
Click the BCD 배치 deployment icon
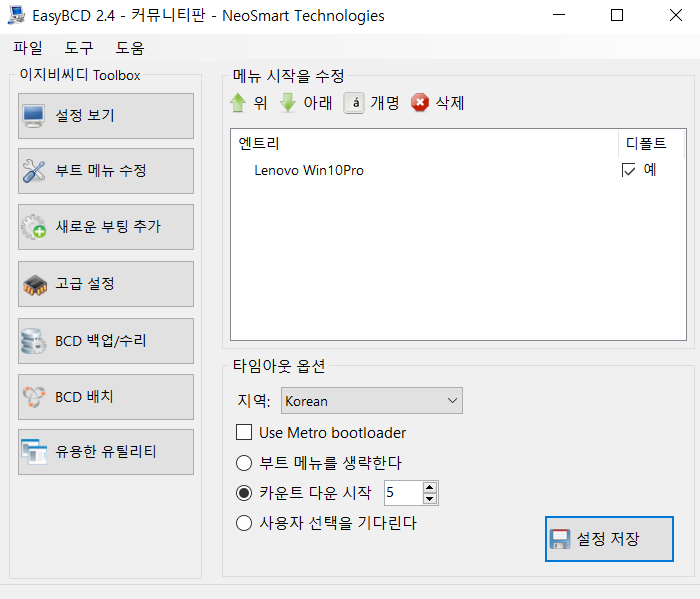[34, 397]
